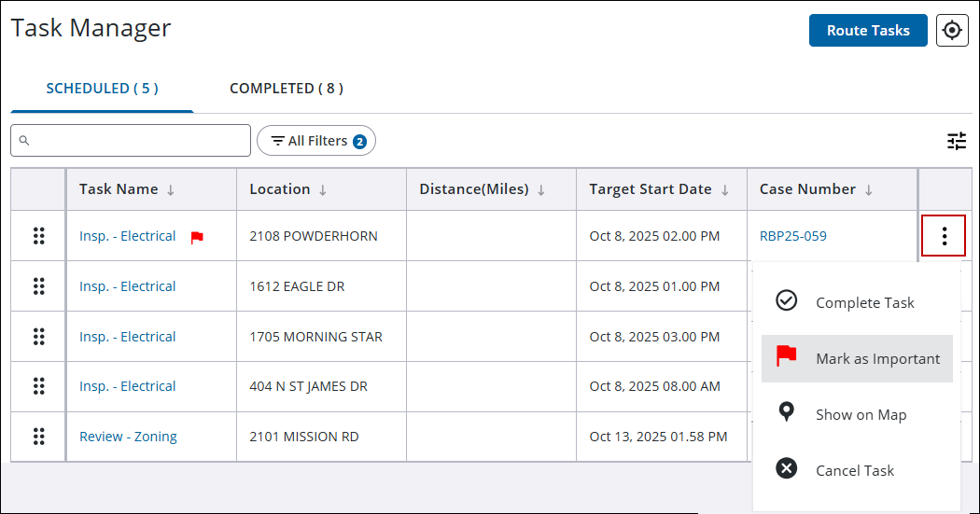
Task: Open the three-dot menu for RBP25-059
Action: pyautogui.click(x=945, y=236)
